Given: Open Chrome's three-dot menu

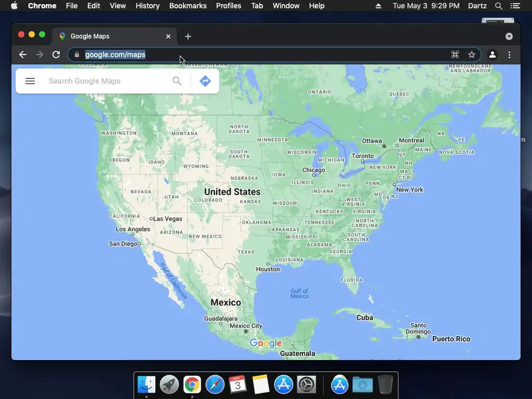Looking at the screenshot, I should [x=509, y=55].
